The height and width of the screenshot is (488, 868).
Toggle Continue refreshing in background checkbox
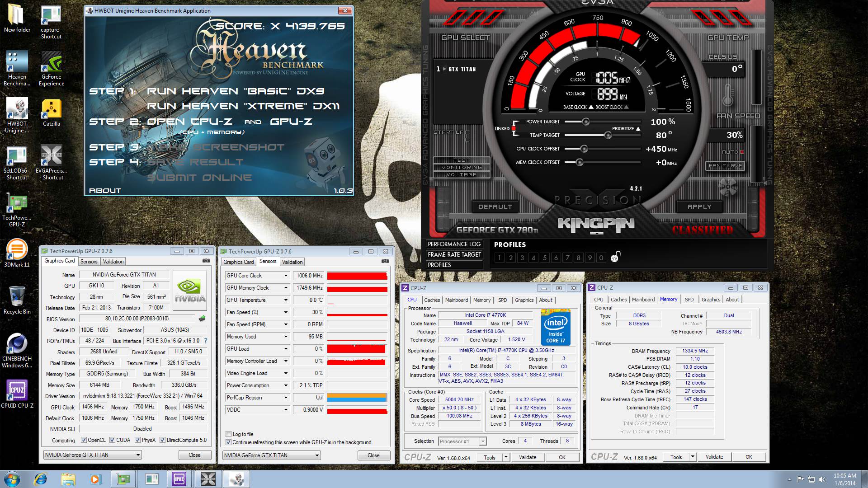(228, 442)
